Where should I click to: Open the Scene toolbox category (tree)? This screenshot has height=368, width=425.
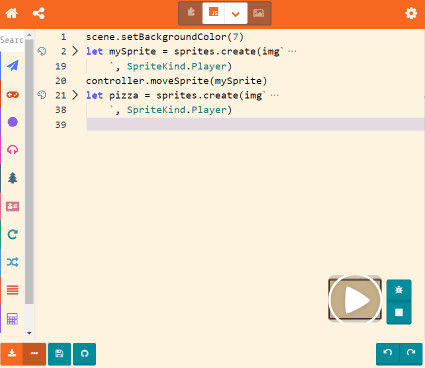(x=13, y=178)
